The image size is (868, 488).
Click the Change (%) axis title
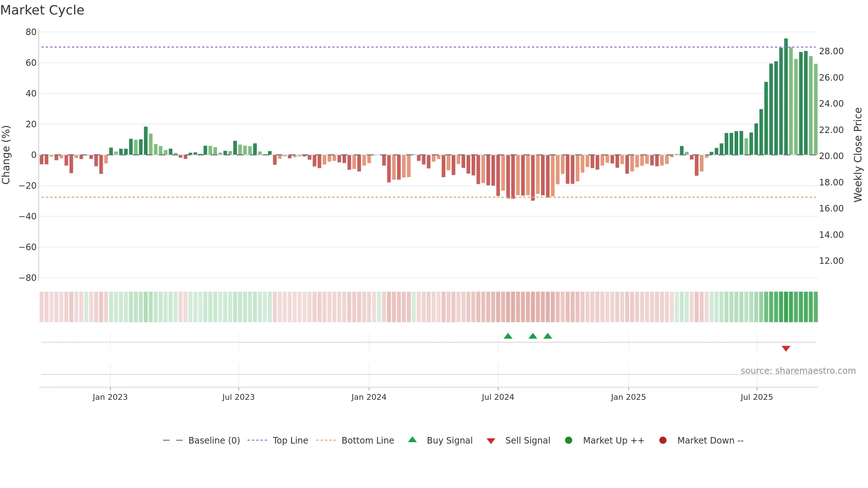point(6,155)
